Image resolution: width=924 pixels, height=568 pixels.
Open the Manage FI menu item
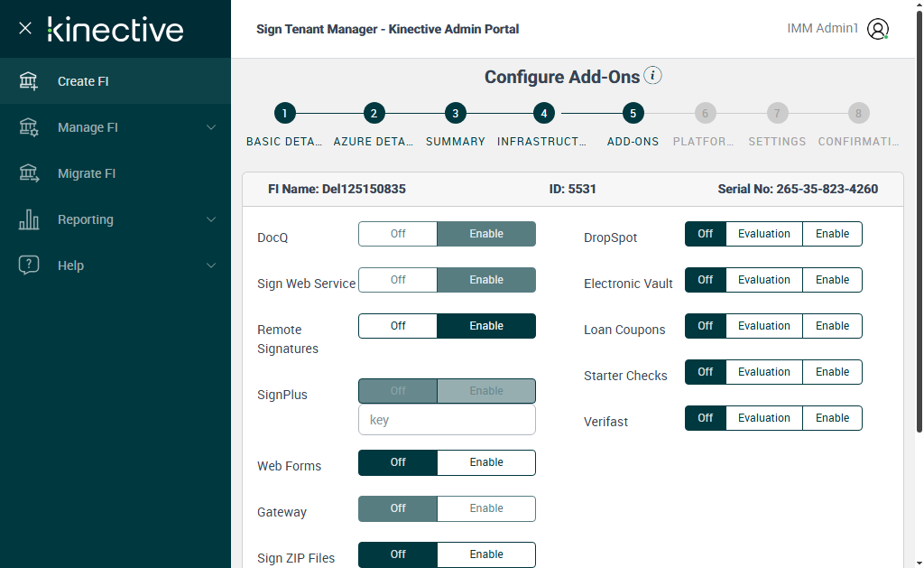(115, 126)
